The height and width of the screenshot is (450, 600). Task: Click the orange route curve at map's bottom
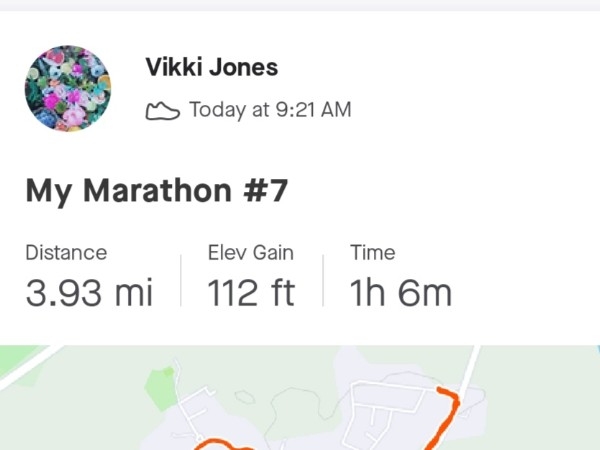pyautogui.click(x=223, y=445)
